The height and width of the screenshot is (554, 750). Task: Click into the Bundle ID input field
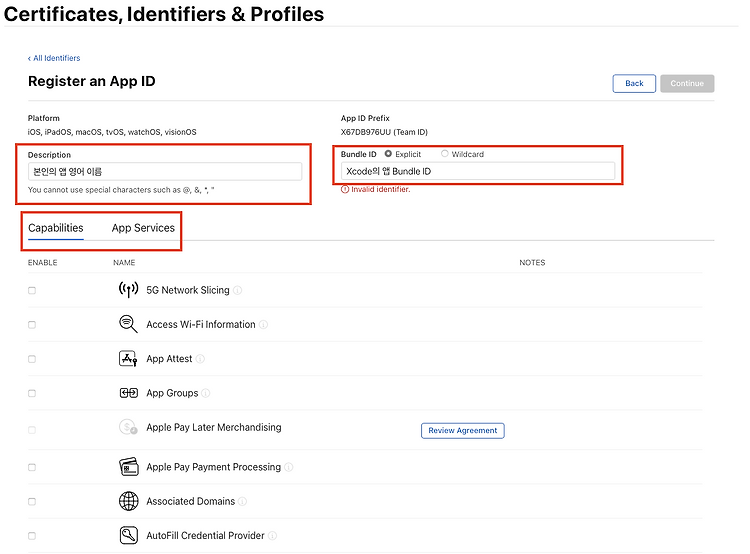coord(478,171)
